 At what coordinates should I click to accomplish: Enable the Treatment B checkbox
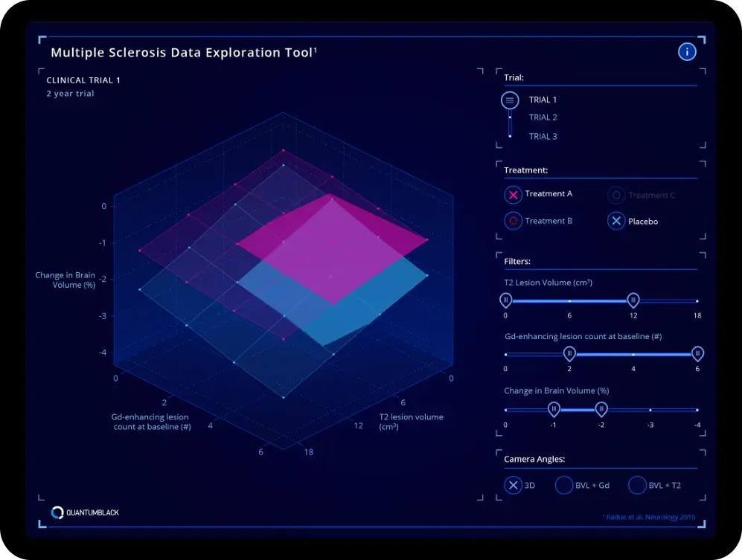click(x=513, y=221)
